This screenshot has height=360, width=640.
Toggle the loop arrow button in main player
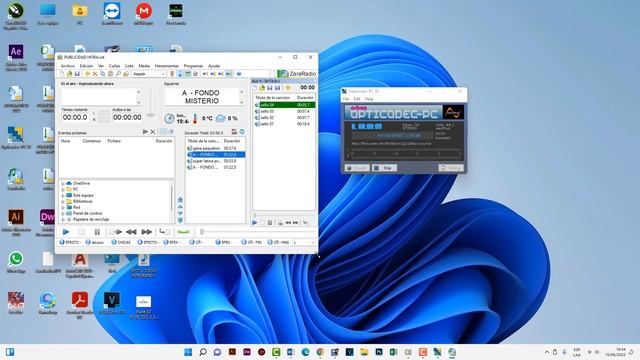(x=164, y=232)
